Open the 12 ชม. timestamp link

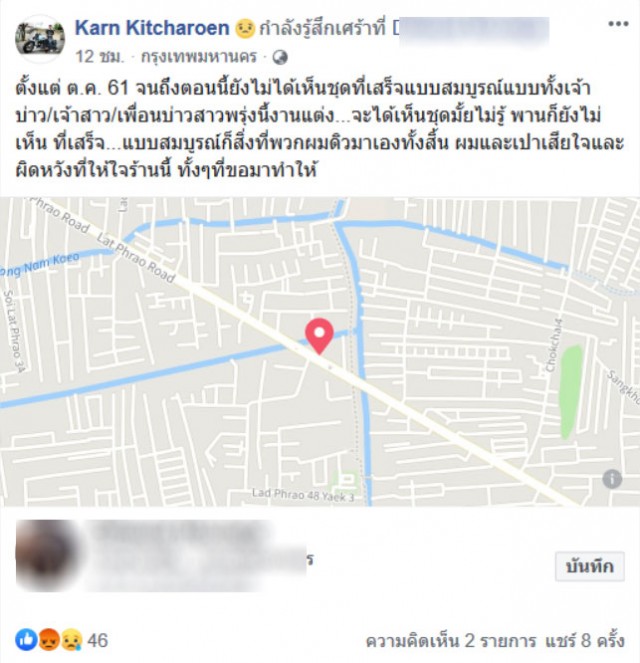(x=100, y=57)
